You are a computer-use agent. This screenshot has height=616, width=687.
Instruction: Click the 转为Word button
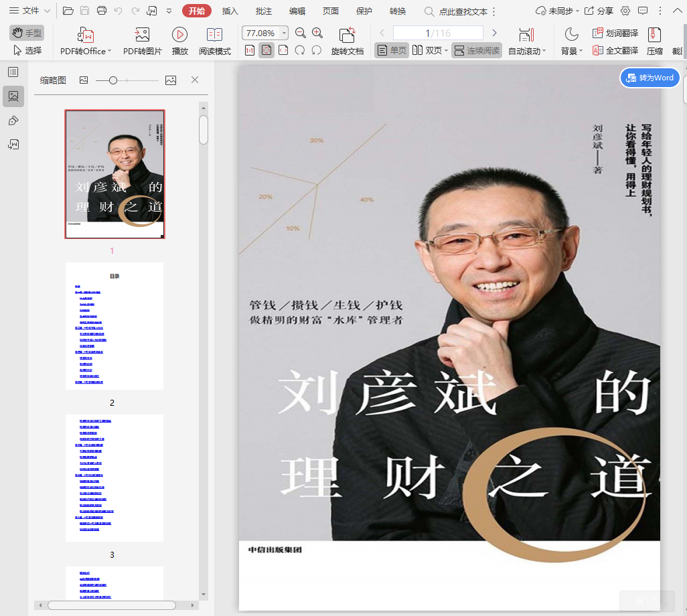pyautogui.click(x=650, y=78)
